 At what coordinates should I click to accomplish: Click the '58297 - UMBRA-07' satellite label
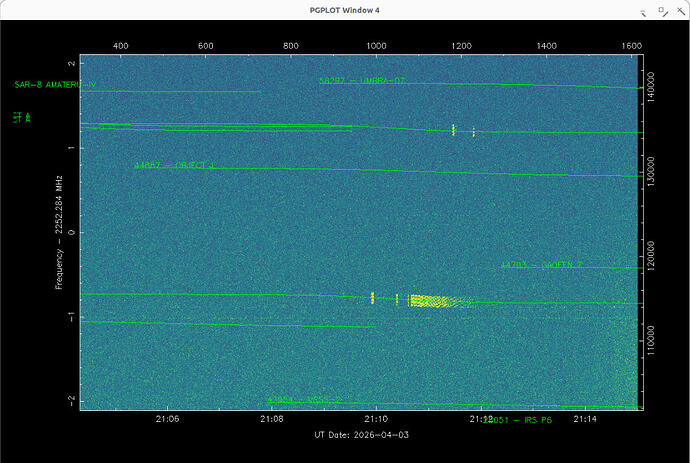click(362, 81)
